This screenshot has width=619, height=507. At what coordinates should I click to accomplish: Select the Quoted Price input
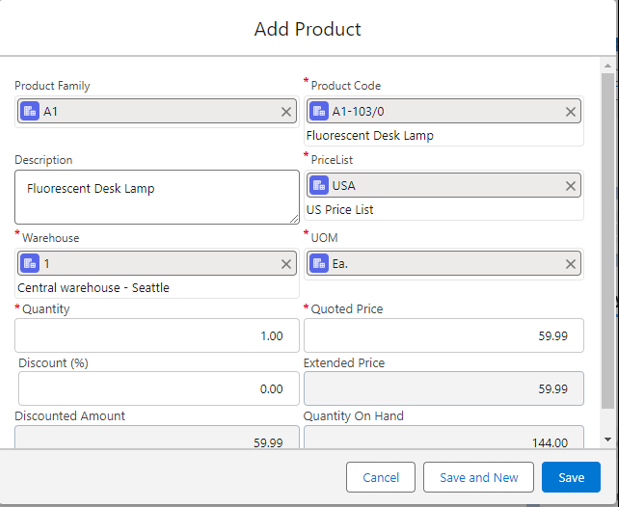(443, 336)
